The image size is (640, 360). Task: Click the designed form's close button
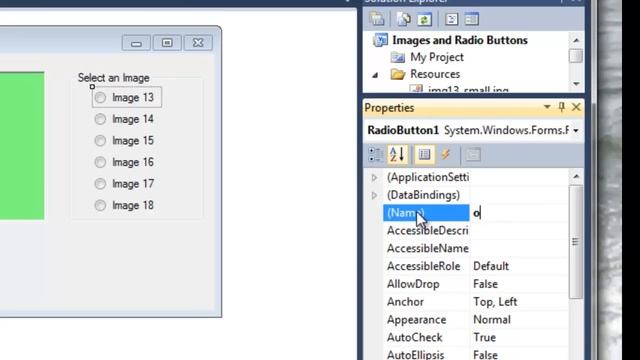pyautogui.click(x=198, y=43)
